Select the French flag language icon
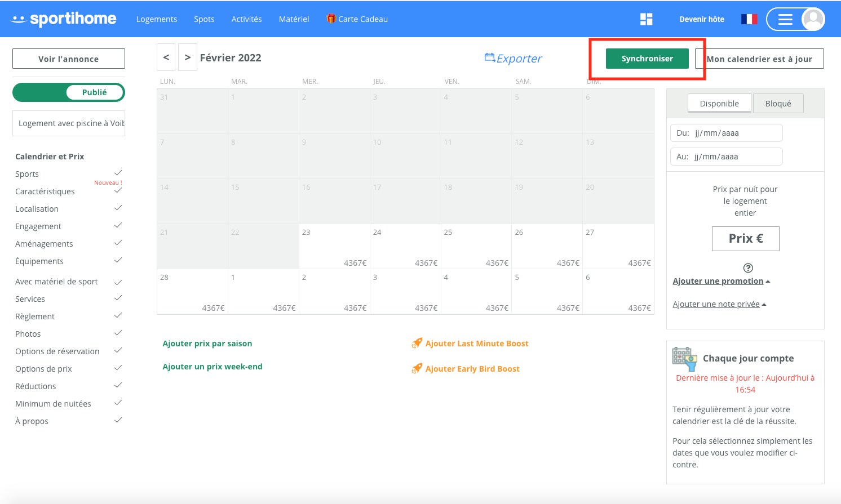 pos(749,19)
